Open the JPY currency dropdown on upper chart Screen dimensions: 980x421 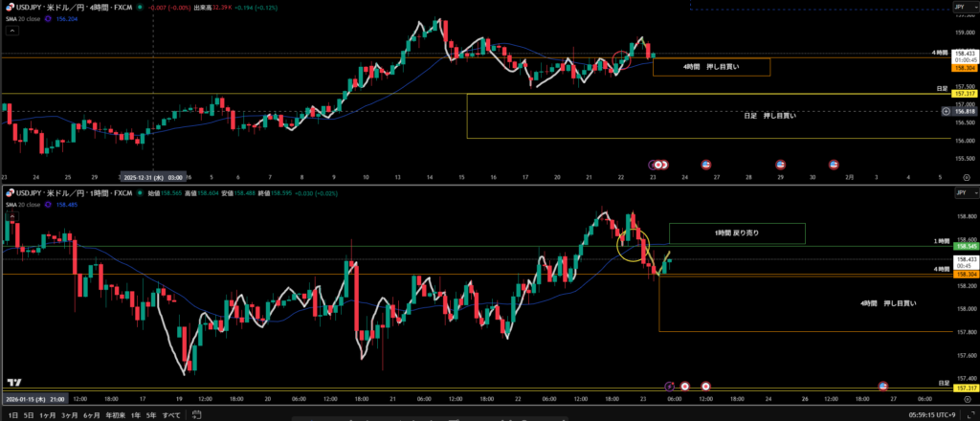[x=959, y=7]
